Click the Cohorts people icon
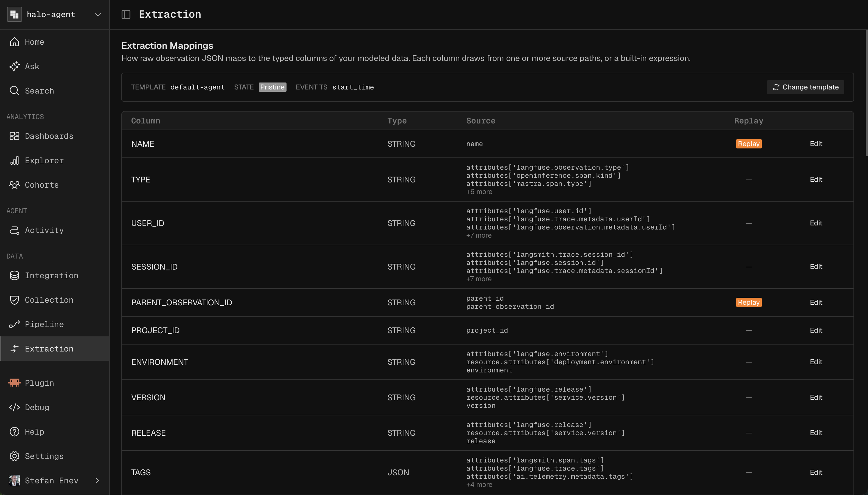This screenshot has height=495, width=868. coord(14,185)
